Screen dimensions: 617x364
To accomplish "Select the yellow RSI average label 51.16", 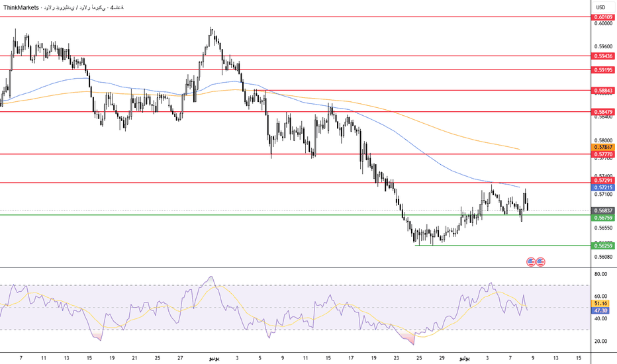I will (600, 303).
